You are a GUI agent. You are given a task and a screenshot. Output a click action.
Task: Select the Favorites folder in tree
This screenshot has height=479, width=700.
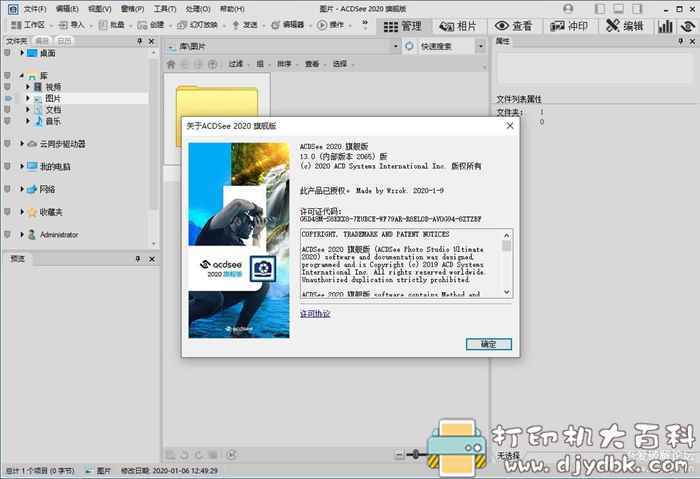51,212
